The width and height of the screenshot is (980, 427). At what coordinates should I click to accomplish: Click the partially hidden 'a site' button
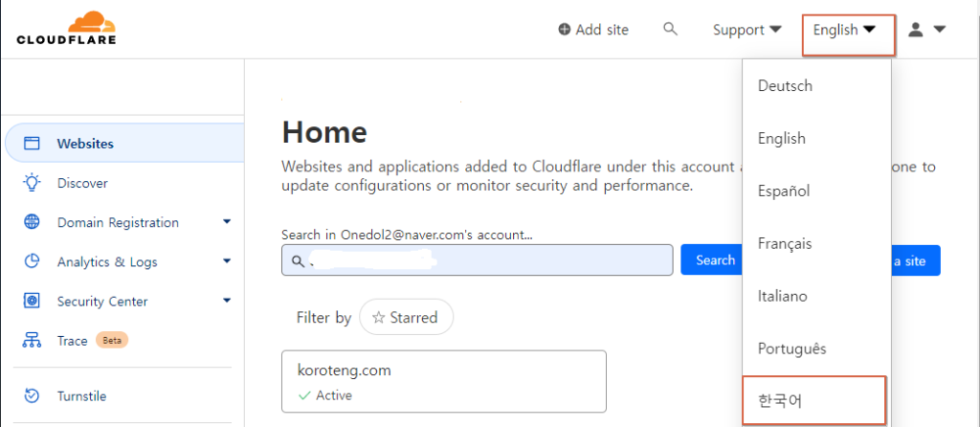coord(916,260)
